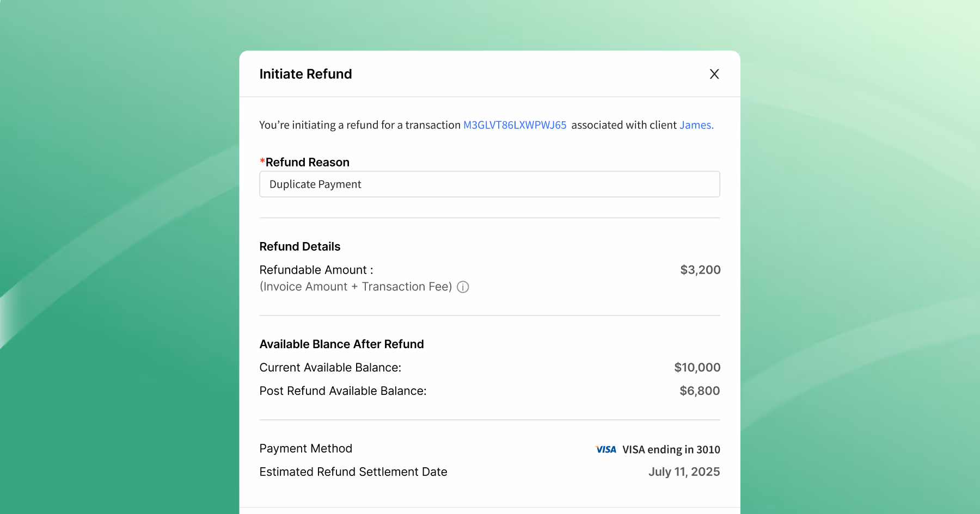Click the Invoice Amount plus Transaction Fee label

coord(356,286)
